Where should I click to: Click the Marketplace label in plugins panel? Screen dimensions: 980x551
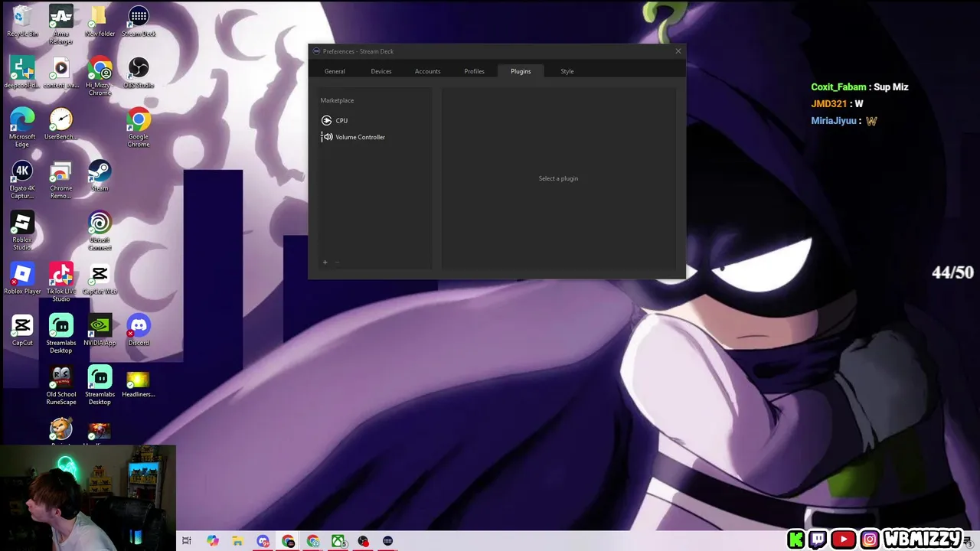(337, 100)
